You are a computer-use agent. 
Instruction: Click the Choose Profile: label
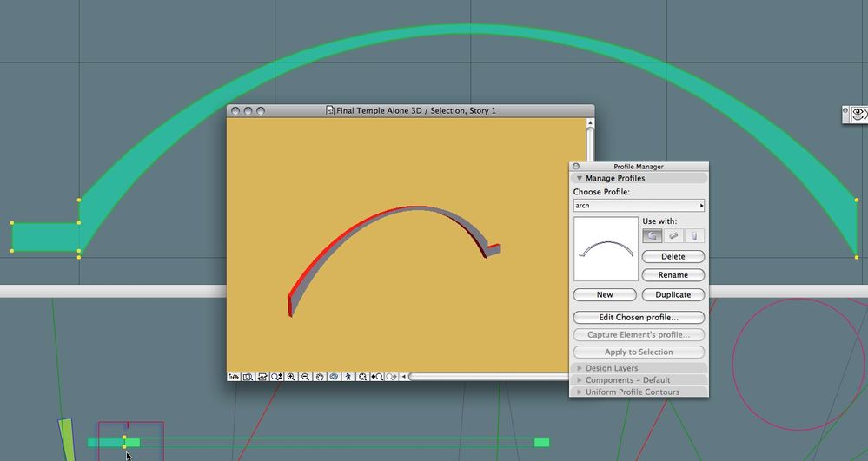(x=601, y=192)
